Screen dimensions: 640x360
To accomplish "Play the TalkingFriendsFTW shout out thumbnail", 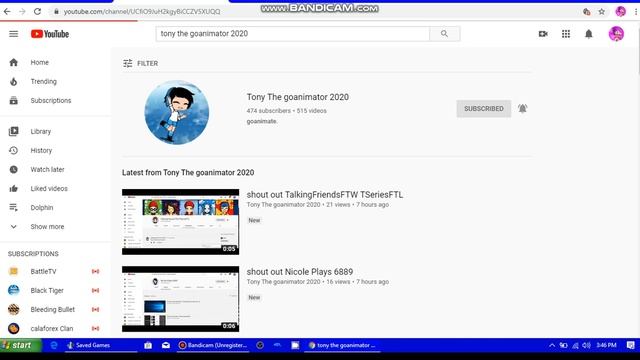I will pos(180,222).
